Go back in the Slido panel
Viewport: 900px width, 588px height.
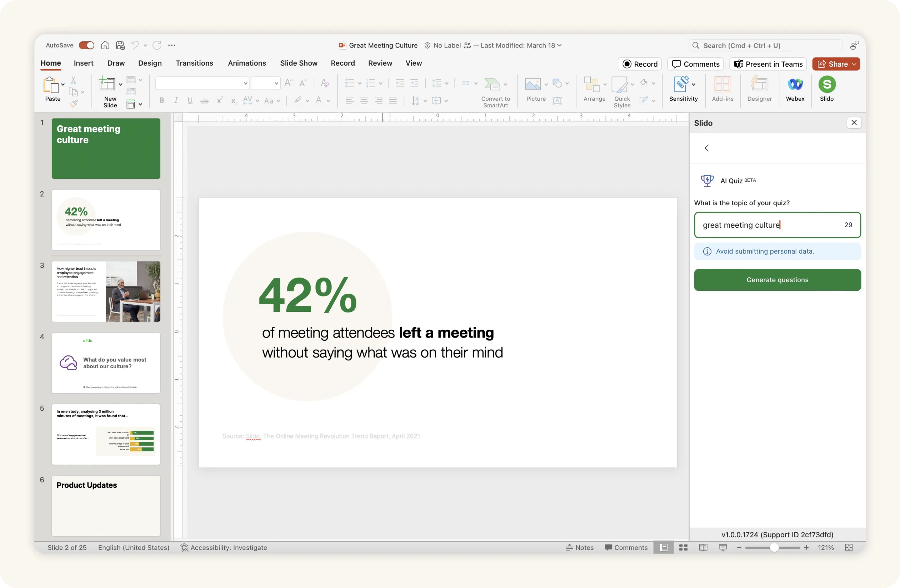pyautogui.click(x=707, y=148)
